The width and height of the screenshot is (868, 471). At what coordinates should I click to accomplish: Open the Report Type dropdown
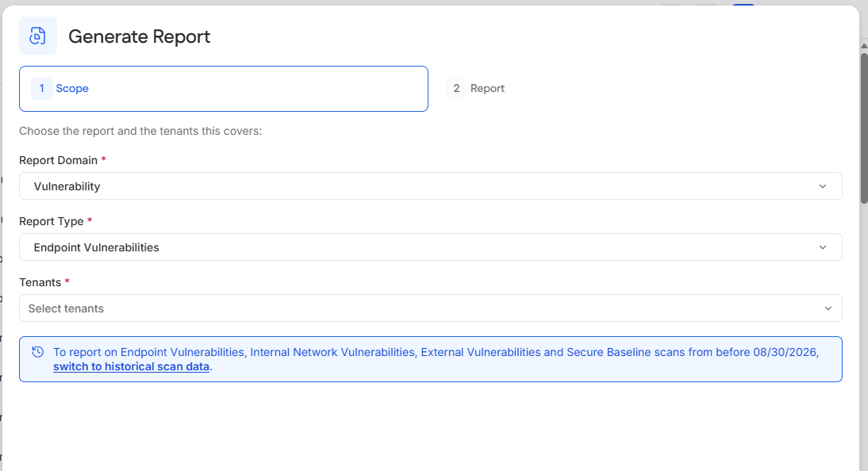click(431, 247)
